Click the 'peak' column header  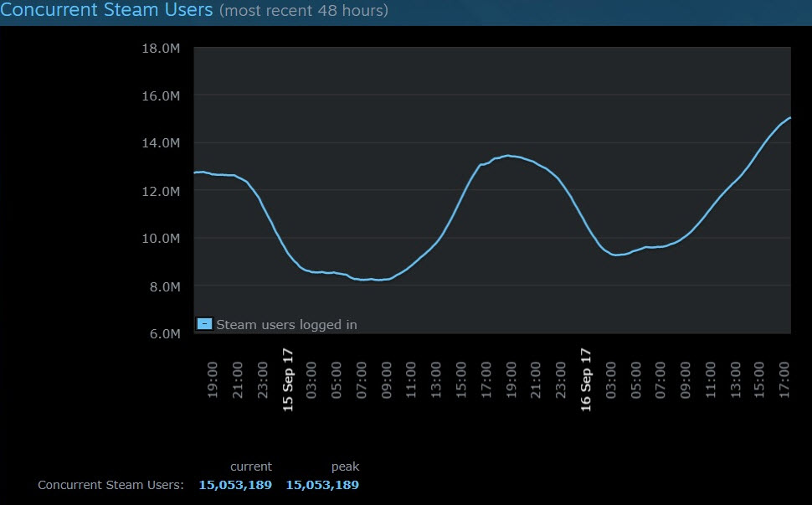click(x=346, y=466)
